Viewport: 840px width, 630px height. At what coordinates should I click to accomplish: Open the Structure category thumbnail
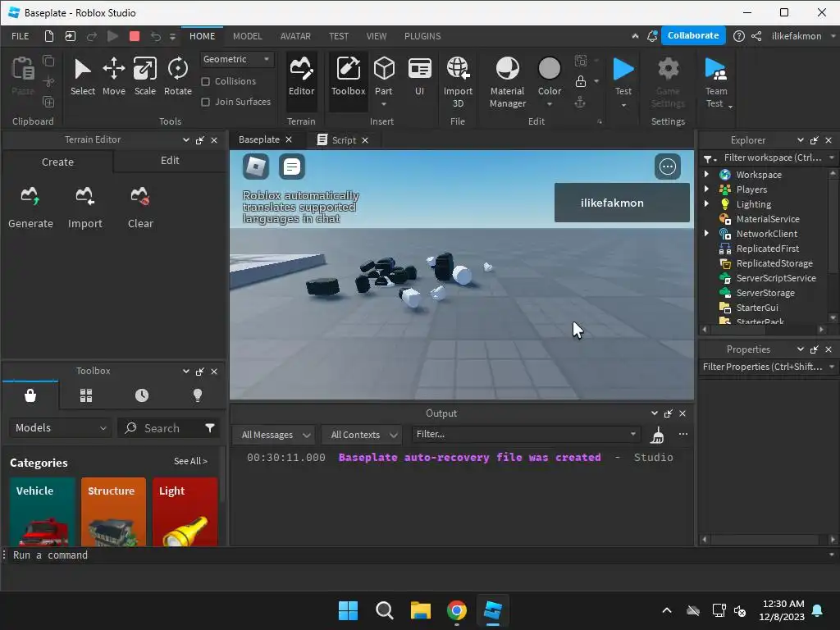click(x=113, y=512)
